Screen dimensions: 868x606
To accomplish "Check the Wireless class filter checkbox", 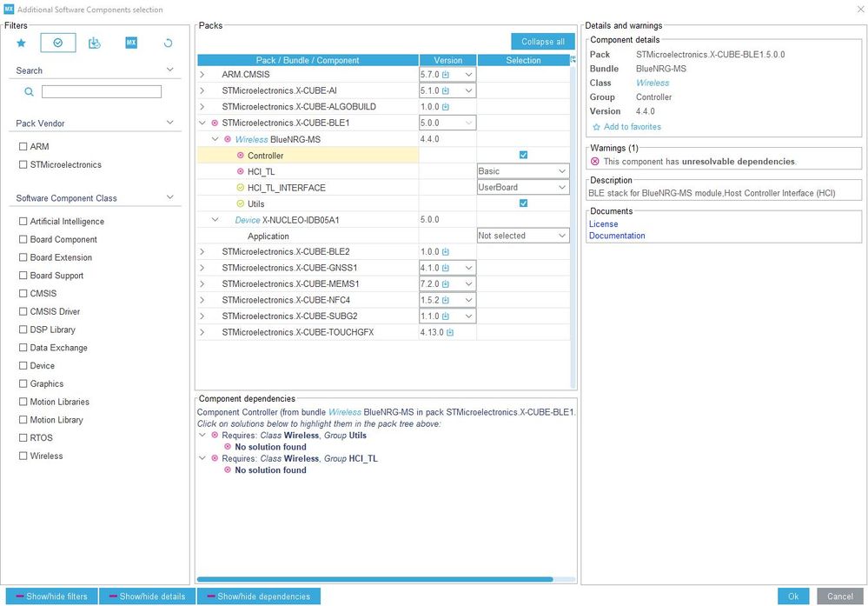I will click(x=23, y=456).
